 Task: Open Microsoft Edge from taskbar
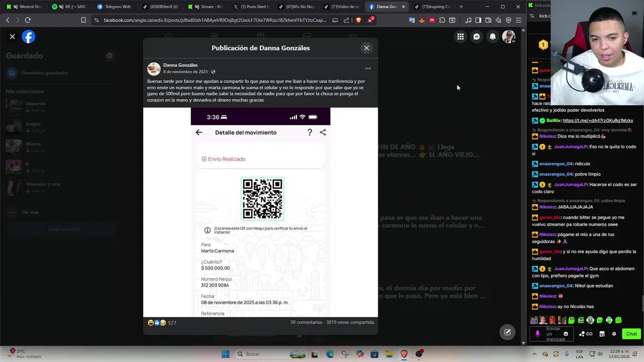coord(330,354)
